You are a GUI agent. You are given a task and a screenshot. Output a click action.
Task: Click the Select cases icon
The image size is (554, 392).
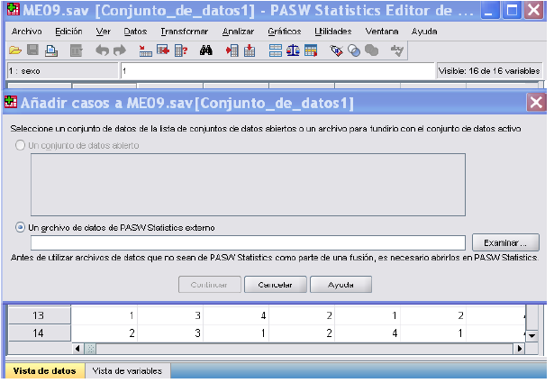pos(311,50)
